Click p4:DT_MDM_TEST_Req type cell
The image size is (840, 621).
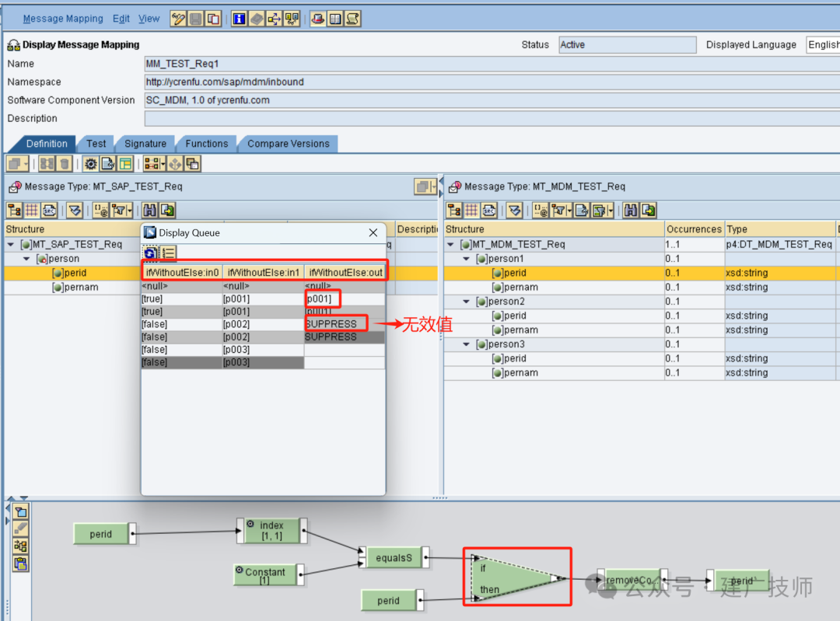[779, 244]
